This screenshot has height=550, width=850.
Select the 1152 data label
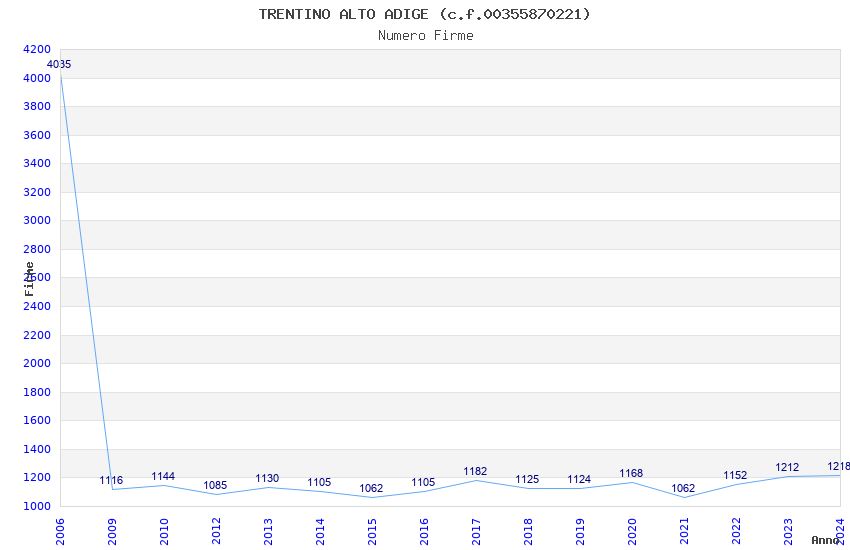click(x=735, y=476)
